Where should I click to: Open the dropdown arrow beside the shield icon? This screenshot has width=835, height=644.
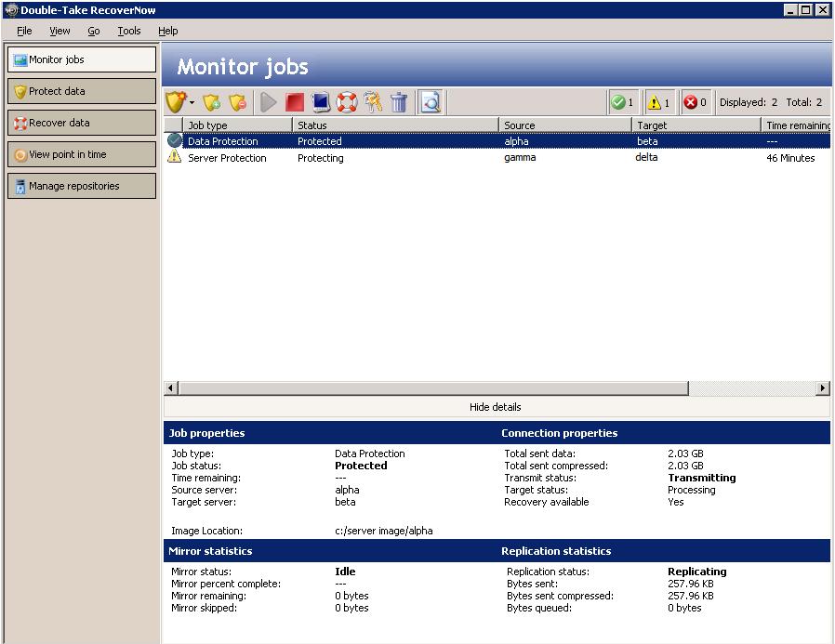[x=192, y=102]
